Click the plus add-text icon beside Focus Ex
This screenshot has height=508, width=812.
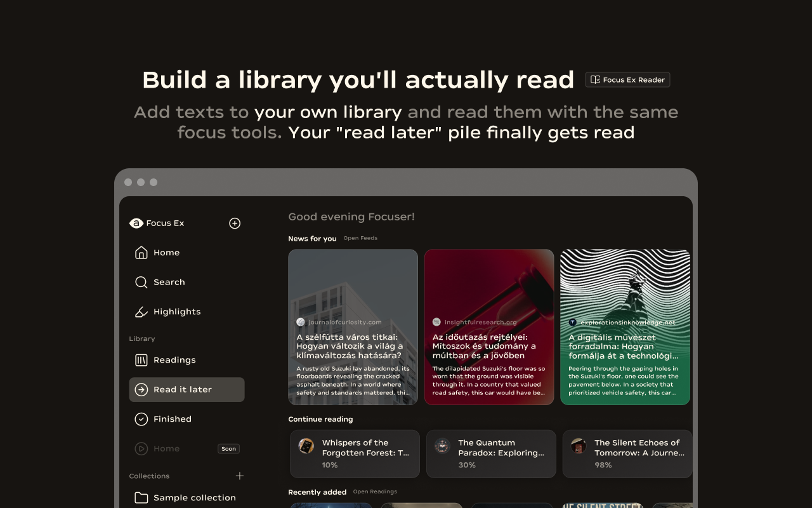(x=235, y=223)
